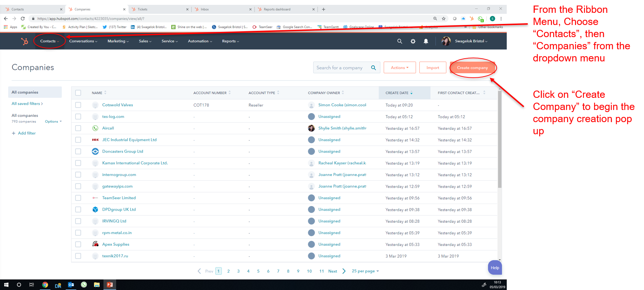Image resolution: width=644 pixels, height=290 pixels.
Task: Select the Kamax International Corporate Ltd. checkbox
Action: (x=78, y=163)
